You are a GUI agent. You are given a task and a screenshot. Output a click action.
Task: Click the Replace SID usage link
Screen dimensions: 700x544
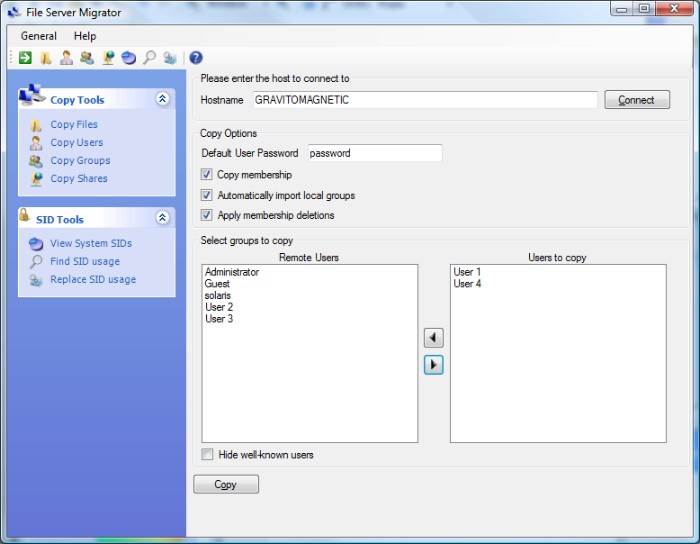(93, 280)
